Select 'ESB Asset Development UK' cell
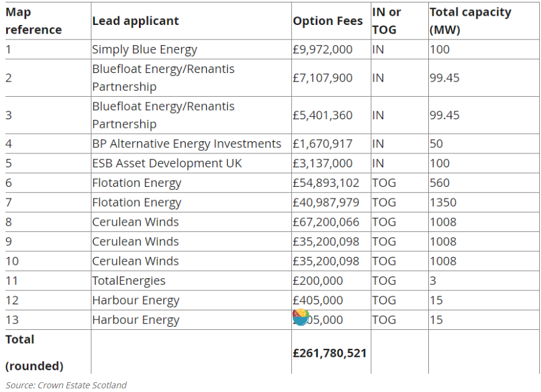Image resolution: width=541 pixels, height=392 pixels. pos(167,164)
